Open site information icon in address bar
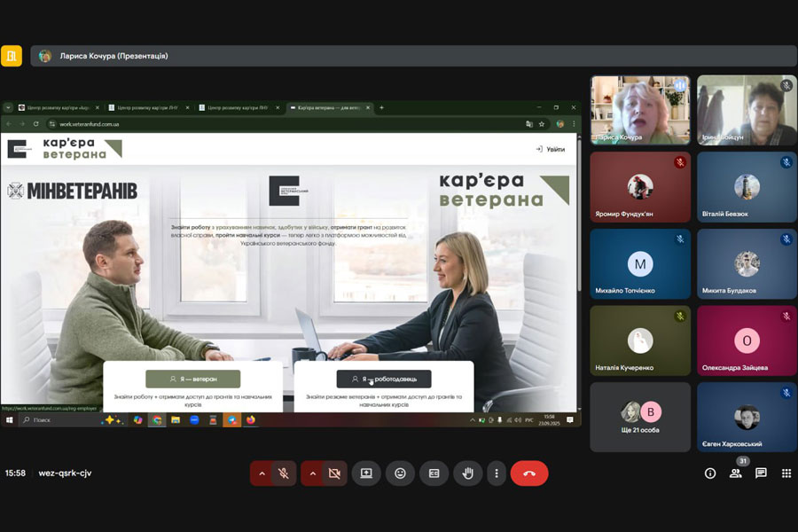 [x=52, y=124]
